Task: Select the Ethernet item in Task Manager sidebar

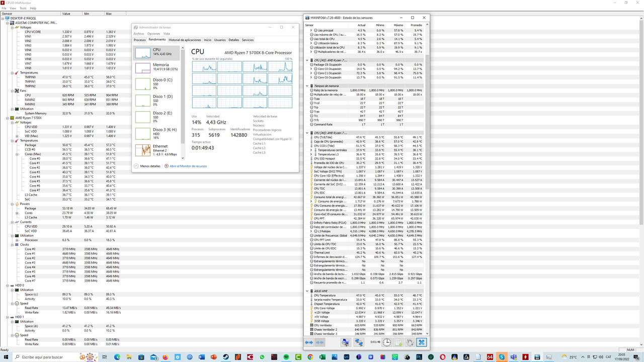Action: point(156,150)
